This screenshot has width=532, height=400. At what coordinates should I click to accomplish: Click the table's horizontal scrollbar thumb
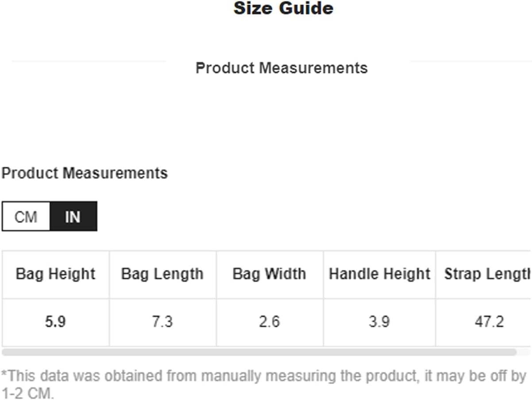click(x=259, y=353)
